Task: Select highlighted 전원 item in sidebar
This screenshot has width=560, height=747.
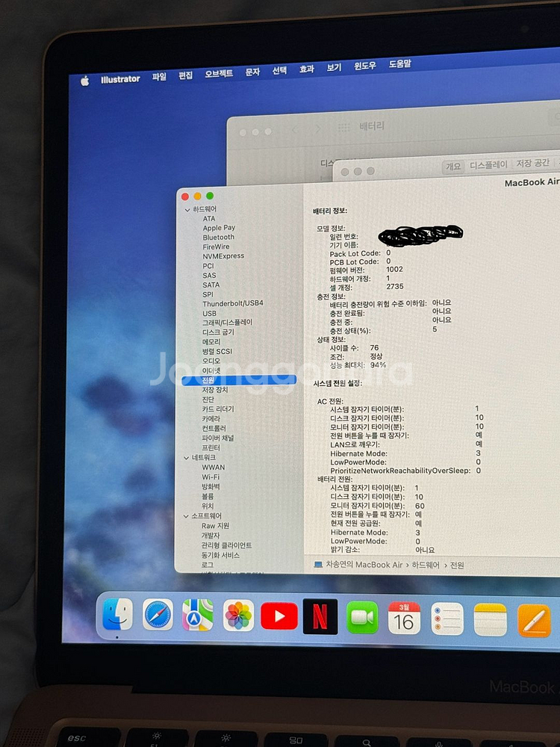Action: tap(239, 380)
